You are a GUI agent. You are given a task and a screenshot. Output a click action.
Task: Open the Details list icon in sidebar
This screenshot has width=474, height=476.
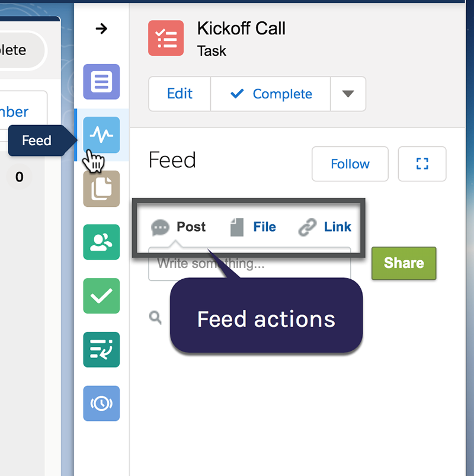click(x=101, y=81)
